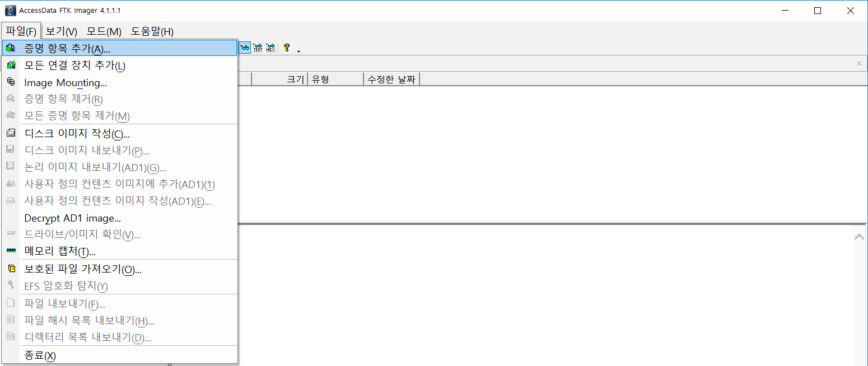Click 논리 이미지 내보내기(AD1)(G)... entry
This screenshot has width=868, height=366.
(119, 167)
